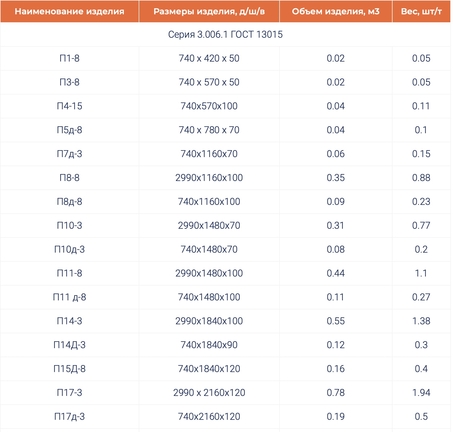This screenshot has height=432, width=453.
Task: Click weight value 1.94 for П17-3
Action: pyautogui.click(x=421, y=393)
